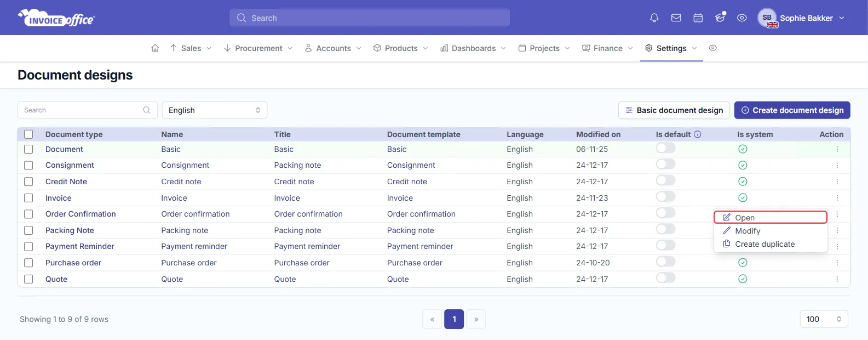The image size is (868, 340).
Task: Open the 100 rows-per-page dropdown
Action: click(x=824, y=319)
